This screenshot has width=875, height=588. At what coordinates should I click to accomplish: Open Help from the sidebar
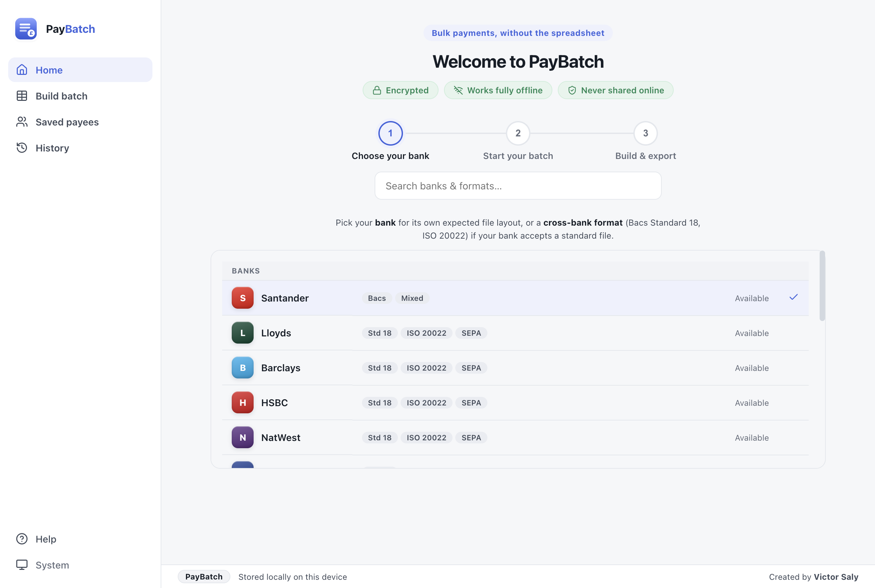point(80,539)
